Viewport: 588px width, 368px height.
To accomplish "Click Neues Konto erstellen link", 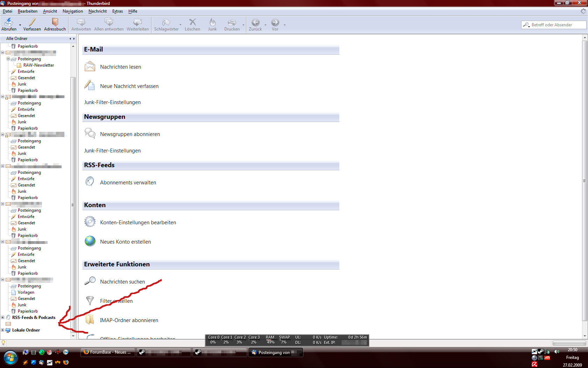I will (125, 242).
